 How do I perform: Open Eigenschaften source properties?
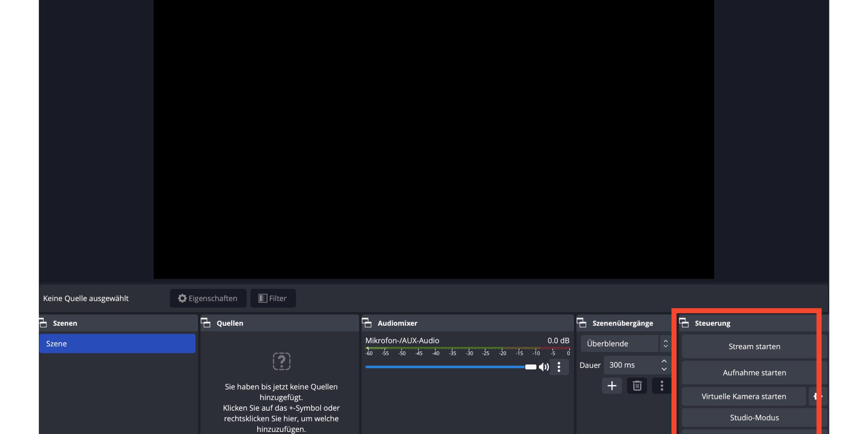click(x=208, y=298)
